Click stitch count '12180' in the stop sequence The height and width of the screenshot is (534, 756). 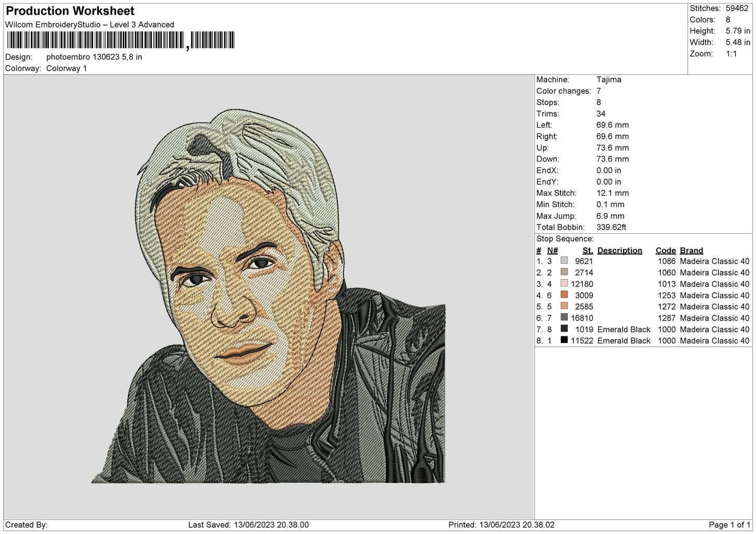(582, 284)
